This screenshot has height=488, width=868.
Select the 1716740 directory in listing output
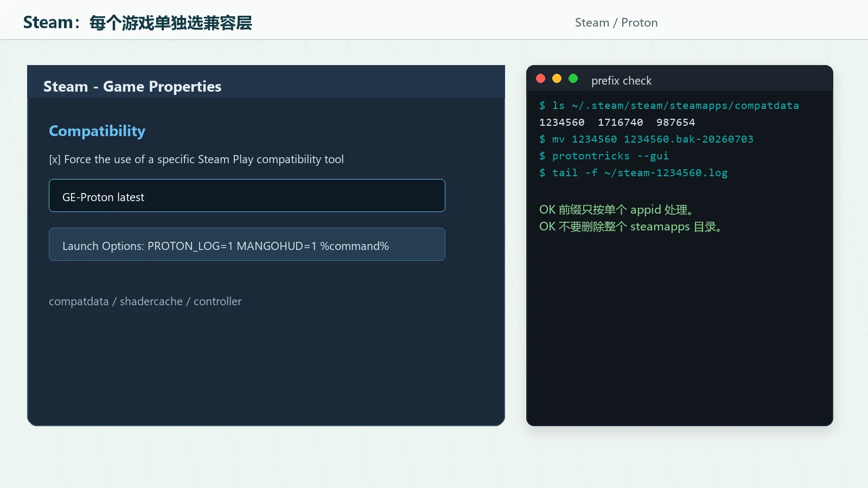point(621,123)
